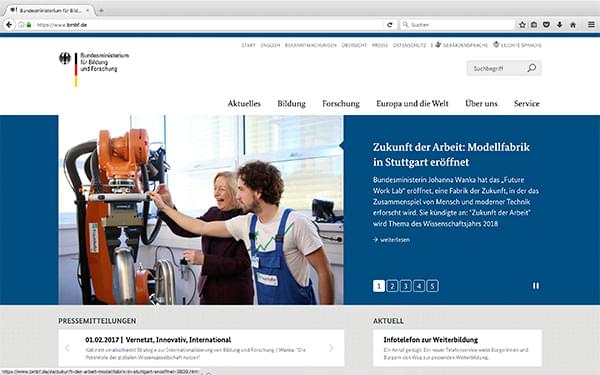Open the Firefox hamburger menu

point(591,25)
